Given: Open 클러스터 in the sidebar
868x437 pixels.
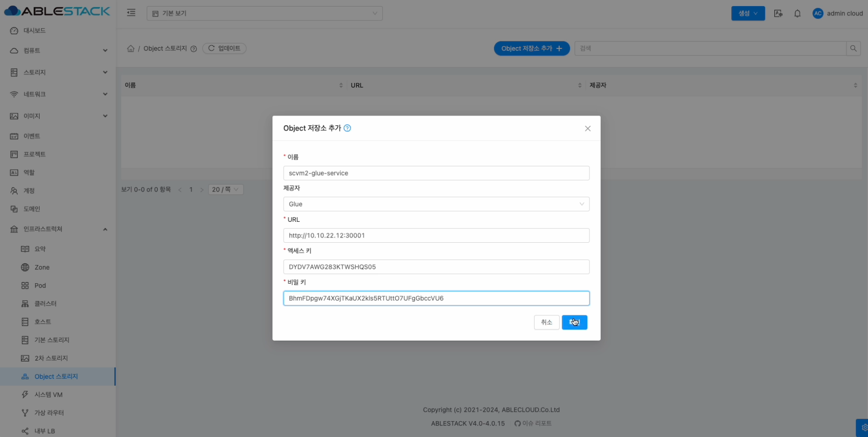Looking at the screenshot, I should 58,303.
